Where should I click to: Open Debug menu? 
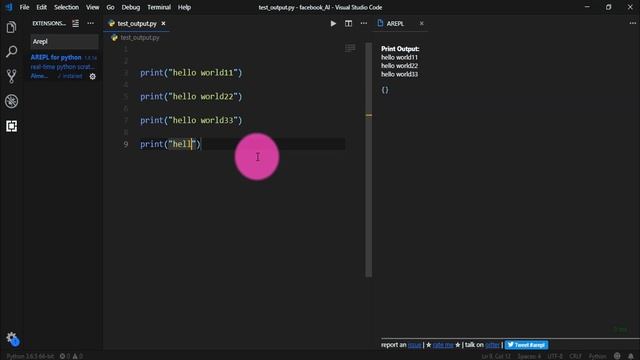(131, 7)
